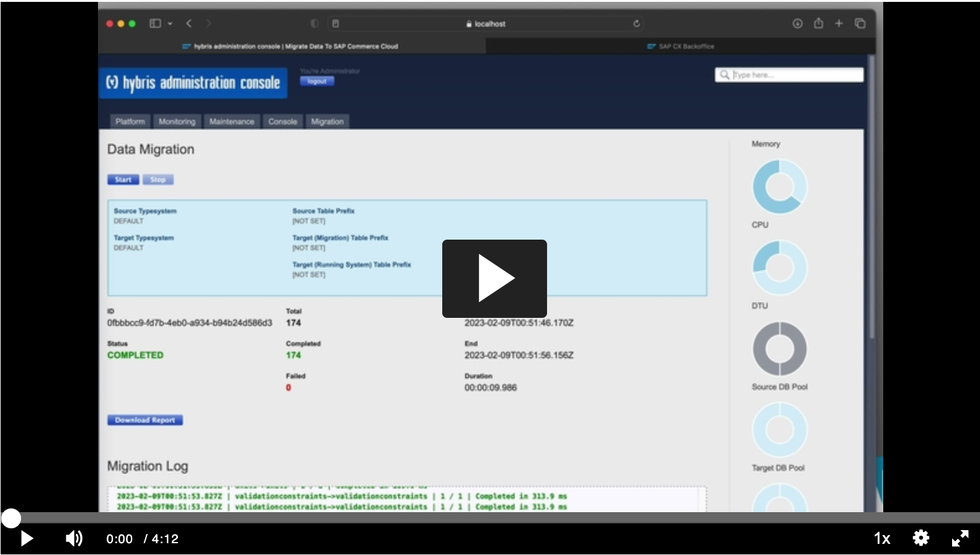Screen dimensions: 980x555
Task: Click the Data Migration heading
Action: point(151,149)
